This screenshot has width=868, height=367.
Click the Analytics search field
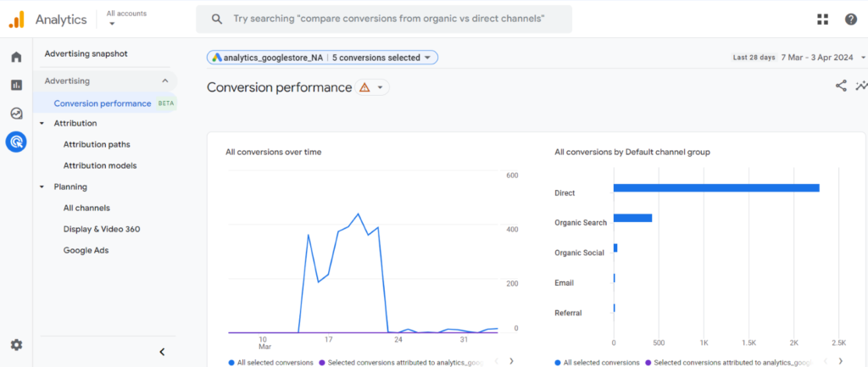pos(383,19)
